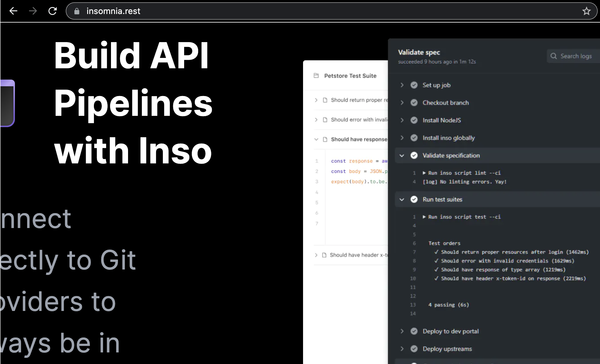Click the padlock site info icon
The width and height of the screenshot is (600, 364).
pyautogui.click(x=77, y=11)
